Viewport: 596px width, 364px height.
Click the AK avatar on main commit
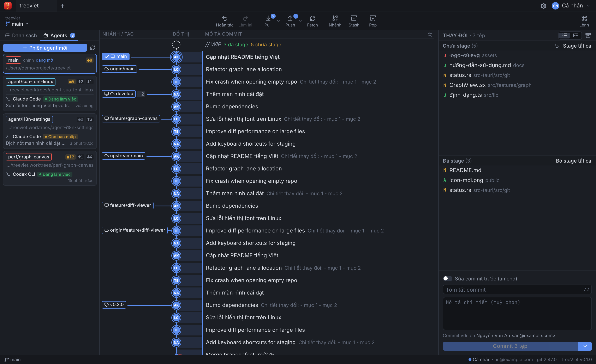[176, 57]
